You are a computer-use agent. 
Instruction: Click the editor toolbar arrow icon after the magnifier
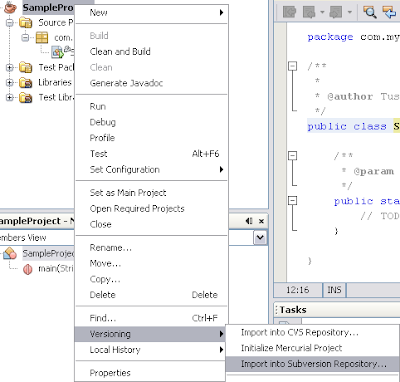point(389,12)
